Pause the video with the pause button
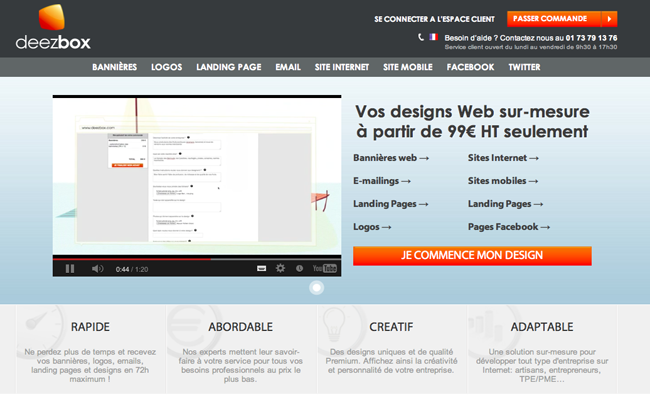The width and height of the screenshot is (650, 400). point(70,269)
